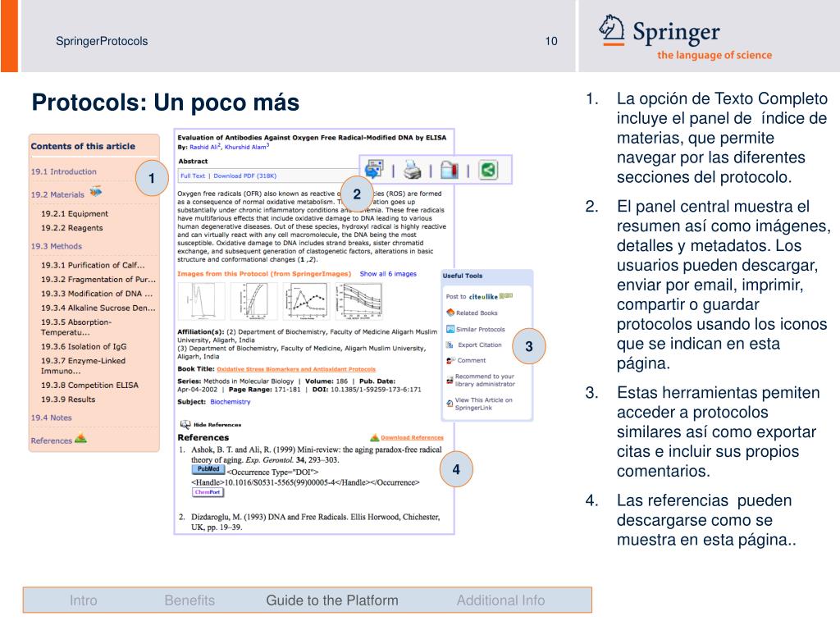Open 19.3.7 Enzyme-Linked Immuno subsection
Image resolution: width=840 pixels, height=630 pixels.
click(x=83, y=365)
